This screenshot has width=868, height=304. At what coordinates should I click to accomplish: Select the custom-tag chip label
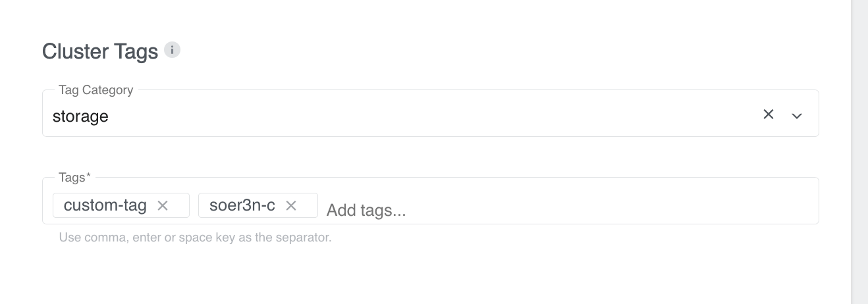pyautogui.click(x=105, y=205)
